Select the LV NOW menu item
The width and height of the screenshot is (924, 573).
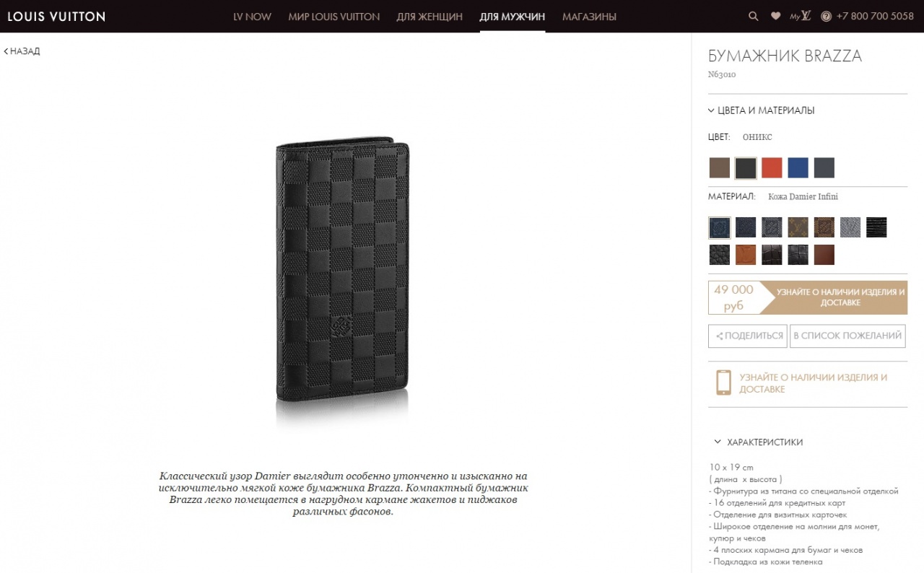[x=252, y=16]
